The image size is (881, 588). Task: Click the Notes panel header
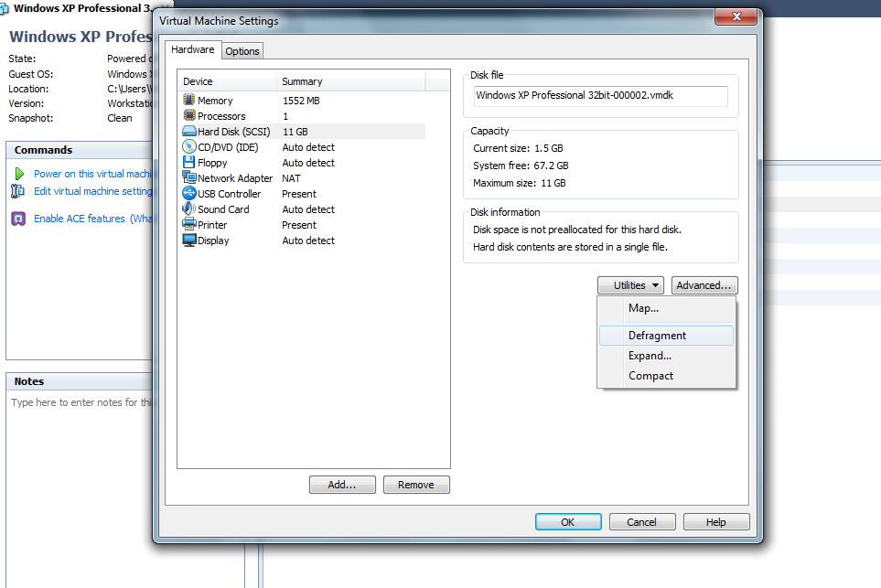(80, 381)
